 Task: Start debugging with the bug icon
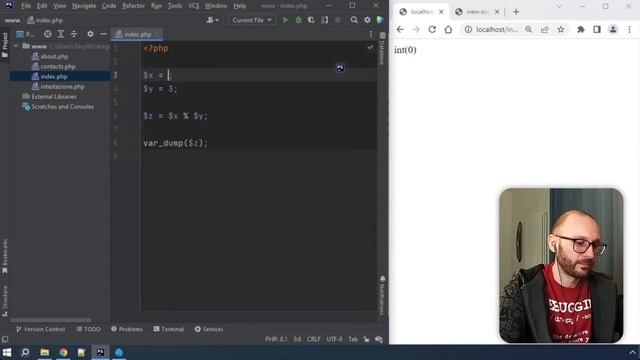click(298, 20)
